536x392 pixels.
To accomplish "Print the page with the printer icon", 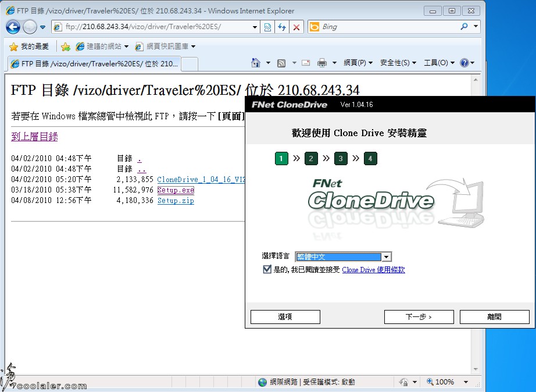I will (x=322, y=63).
